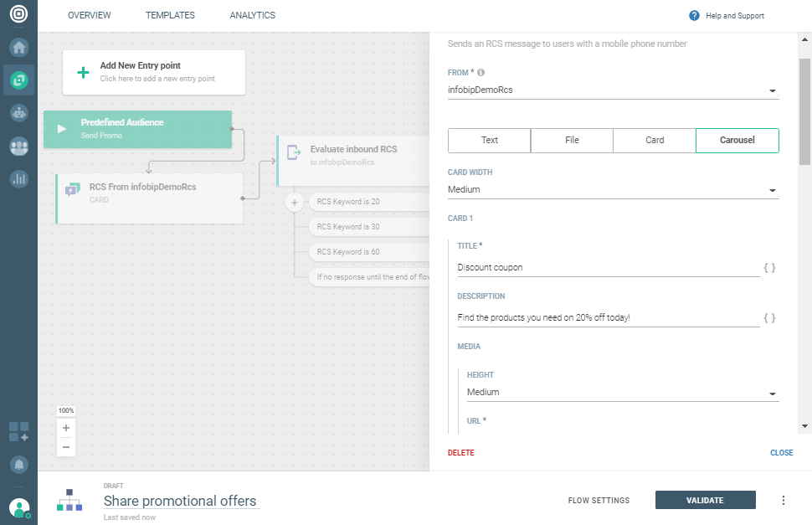Click the red Delete link
Screen dimensions: 812x525
(x=460, y=453)
